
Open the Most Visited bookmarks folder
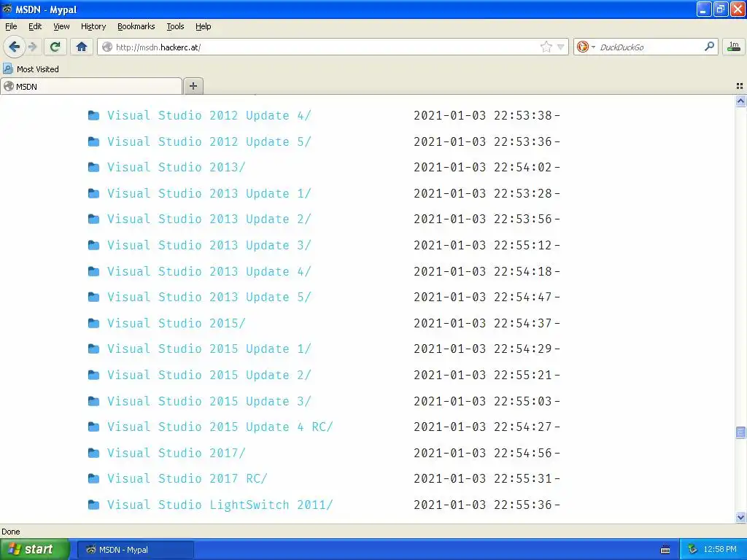(31, 69)
